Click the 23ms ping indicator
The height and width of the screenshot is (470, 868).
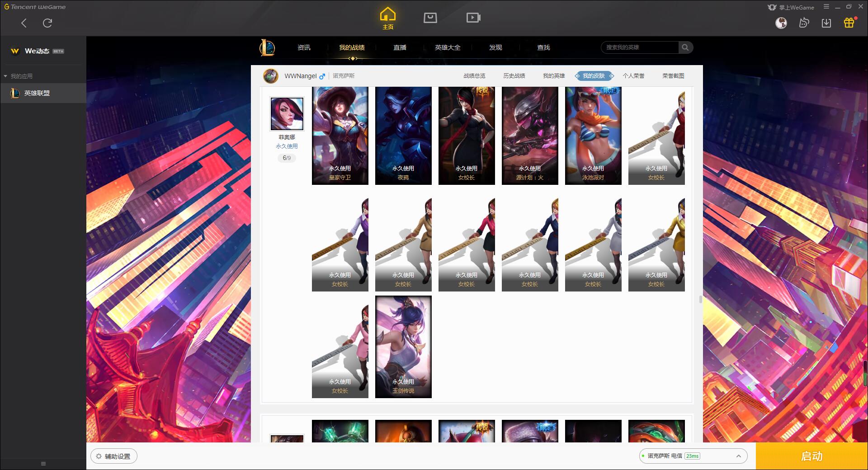coord(692,456)
